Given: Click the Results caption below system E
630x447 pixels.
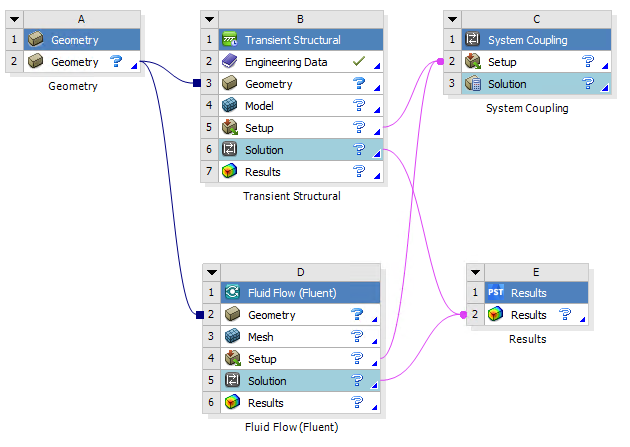Looking at the screenshot, I should click(527, 339).
